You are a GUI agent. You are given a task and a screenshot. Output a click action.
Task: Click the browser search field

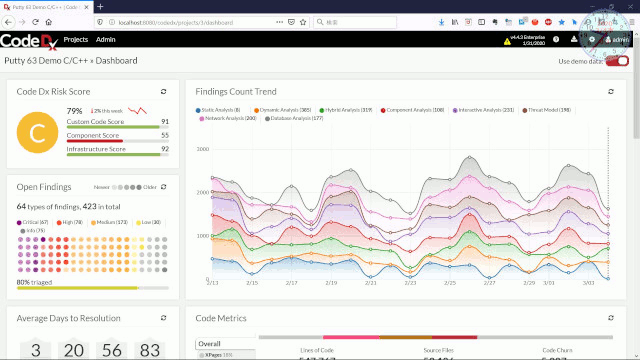pyautogui.click(x=355, y=22)
